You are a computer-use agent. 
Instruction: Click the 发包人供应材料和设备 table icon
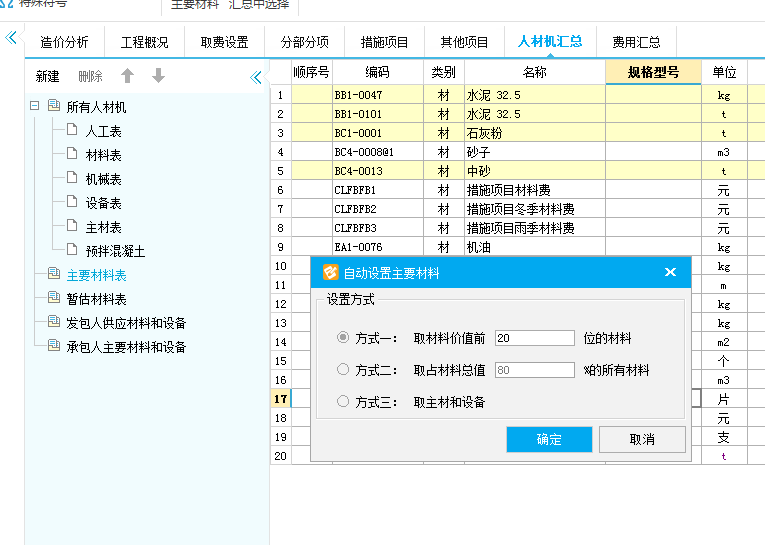[x=54, y=322]
